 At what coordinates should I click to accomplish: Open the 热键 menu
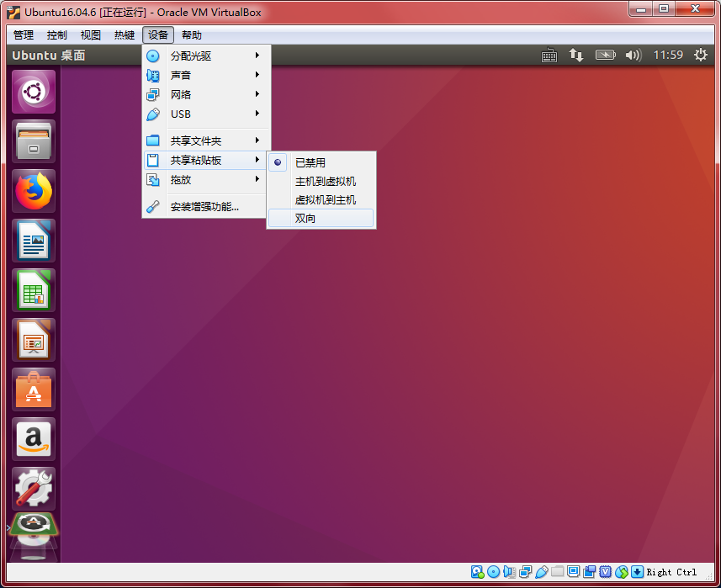(x=125, y=35)
